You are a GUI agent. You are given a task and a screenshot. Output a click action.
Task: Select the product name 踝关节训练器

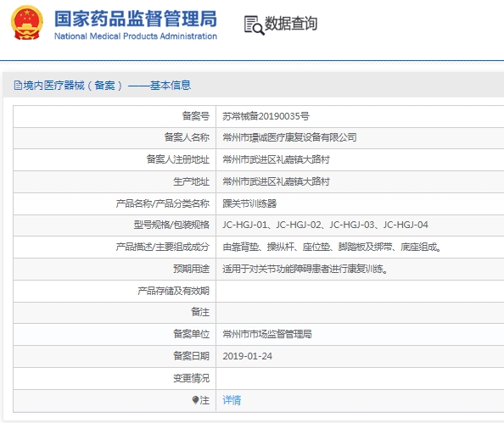click(x=249, y=203)
